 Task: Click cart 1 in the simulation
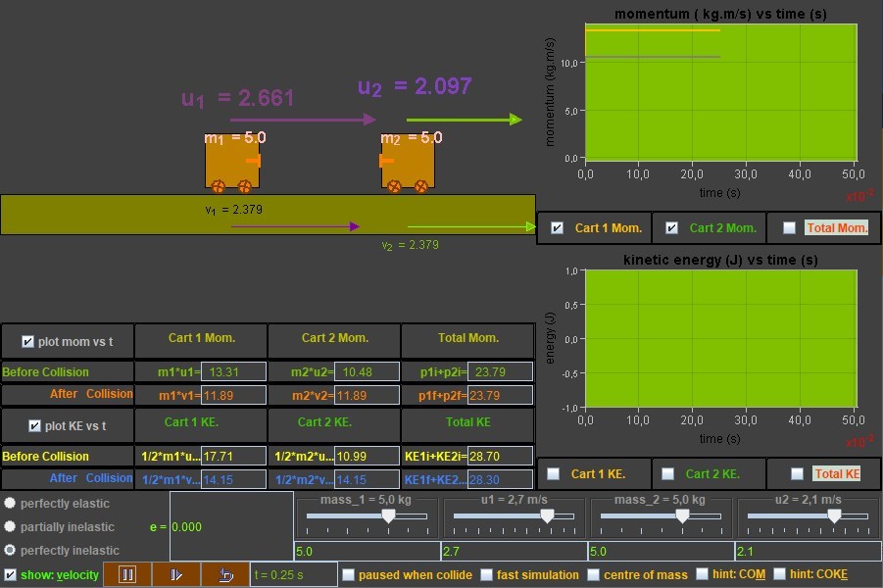[232, 161]
